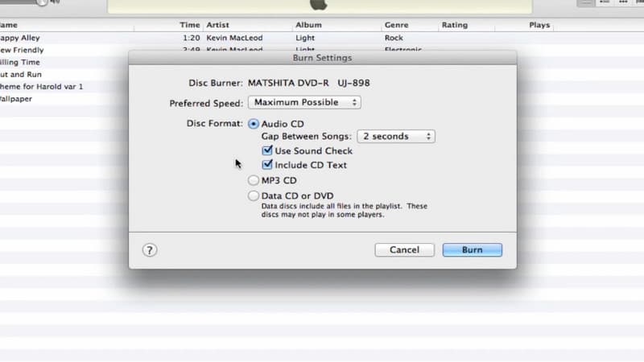Screen dimensions: 644x362
Task: Click Kevin MacLeod in Happy Alley row
Action: pyautogui.click(x=234, y=38)
